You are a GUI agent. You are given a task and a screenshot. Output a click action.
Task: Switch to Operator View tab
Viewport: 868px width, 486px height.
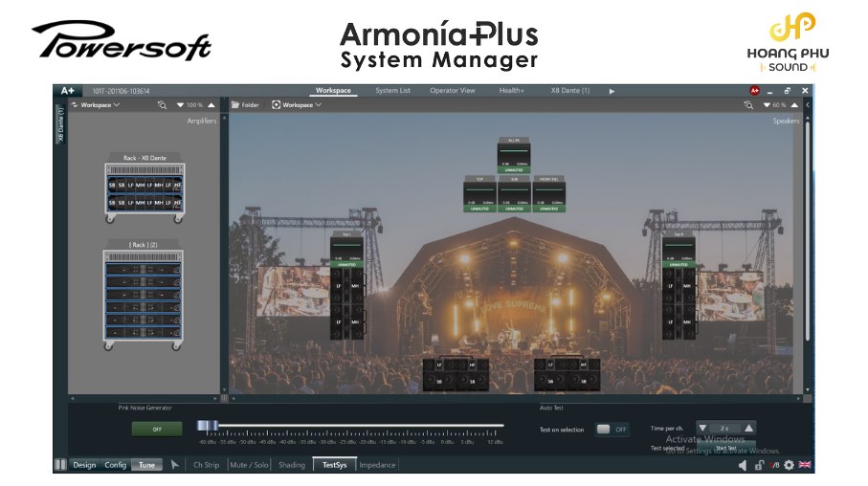(453, 90)
